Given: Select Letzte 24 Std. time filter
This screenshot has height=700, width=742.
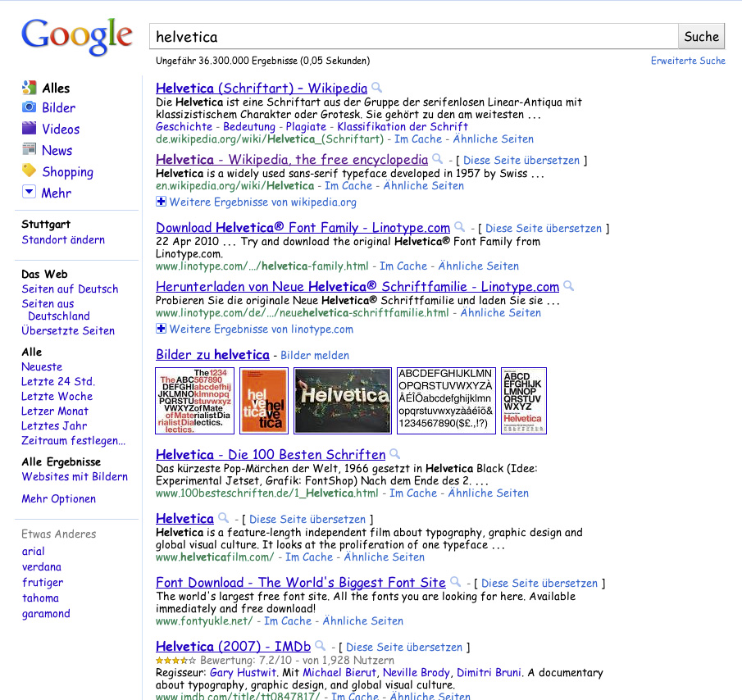Looking at the screenshot, I should 58,381.
